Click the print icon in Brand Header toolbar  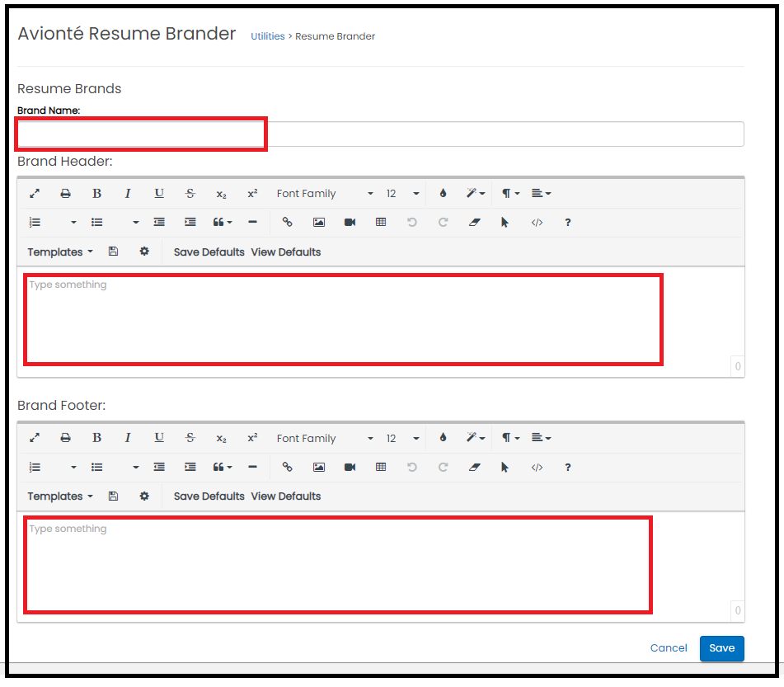pyautogui.click(x=65, y=194)
